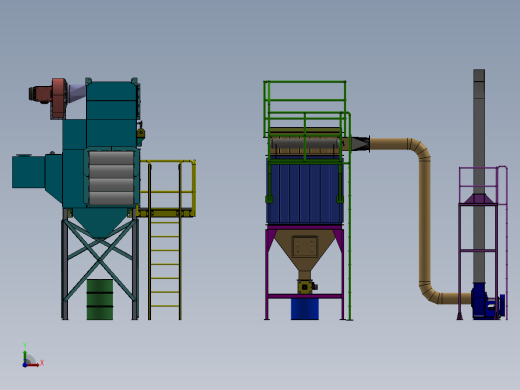Select the brown hopper access hatch
The image size is (520, 390).
[305, 246]
